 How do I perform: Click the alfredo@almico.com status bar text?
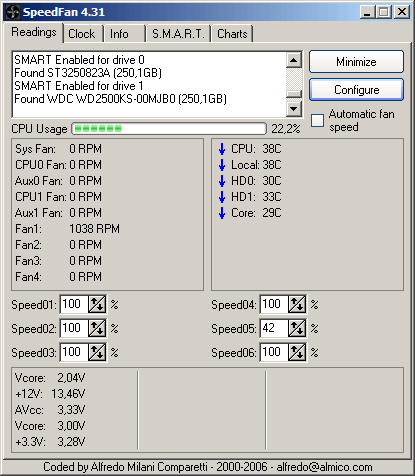pos(324,467)
